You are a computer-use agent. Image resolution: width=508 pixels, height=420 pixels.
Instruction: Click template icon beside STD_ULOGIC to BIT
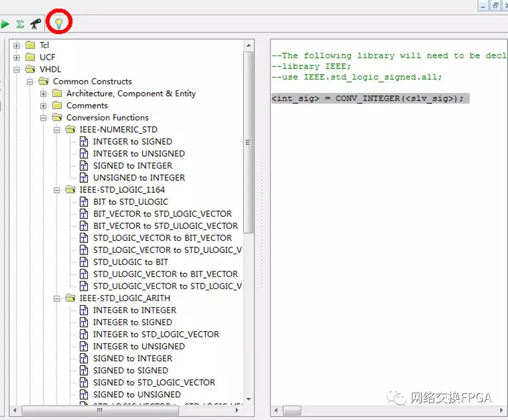[x=84, y=262]
